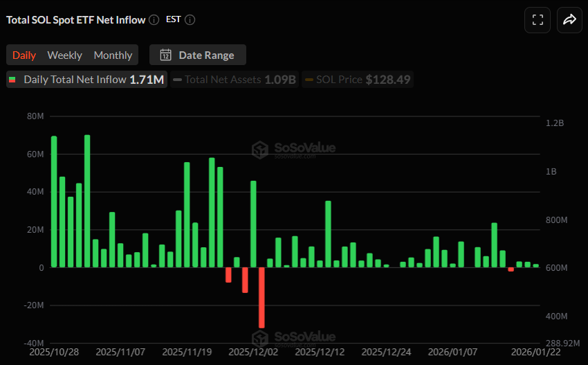Click info icon beside EST label

tap(190, 20)
